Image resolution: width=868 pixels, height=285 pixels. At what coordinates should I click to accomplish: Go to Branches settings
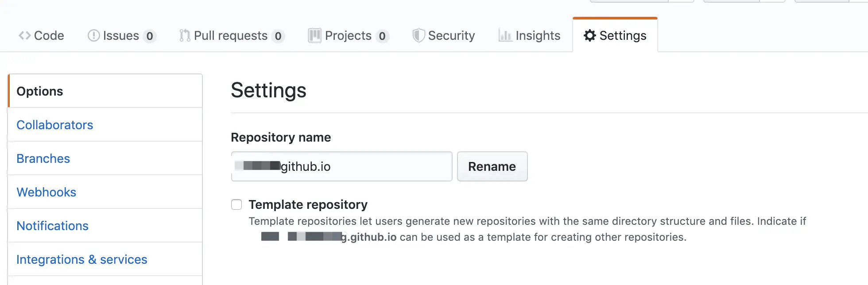[43, 158]
